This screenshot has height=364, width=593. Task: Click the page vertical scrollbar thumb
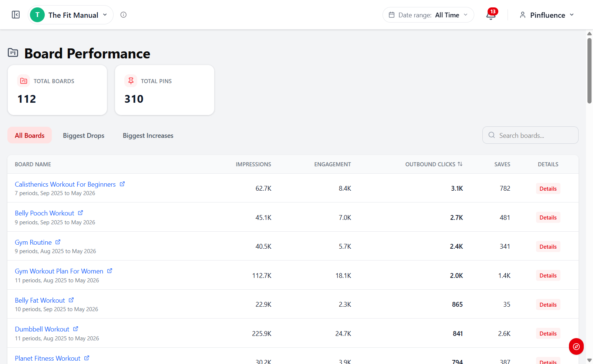tap(589, 70)
